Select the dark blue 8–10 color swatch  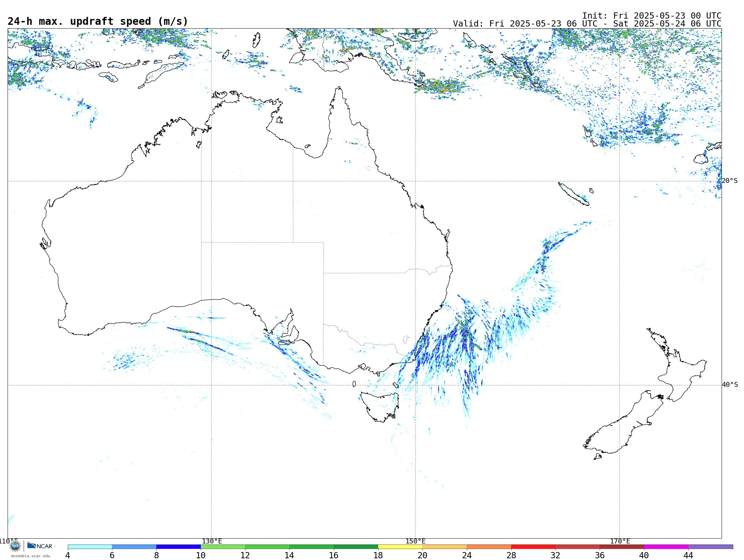click(x=178, y=547)
